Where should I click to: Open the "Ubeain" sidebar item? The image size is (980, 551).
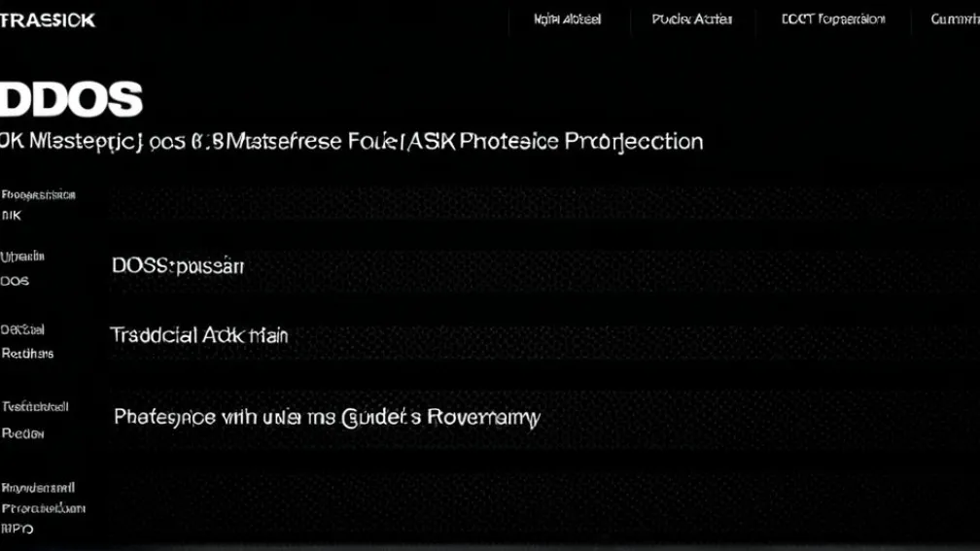pyautogui.click(x=22, y=258)
